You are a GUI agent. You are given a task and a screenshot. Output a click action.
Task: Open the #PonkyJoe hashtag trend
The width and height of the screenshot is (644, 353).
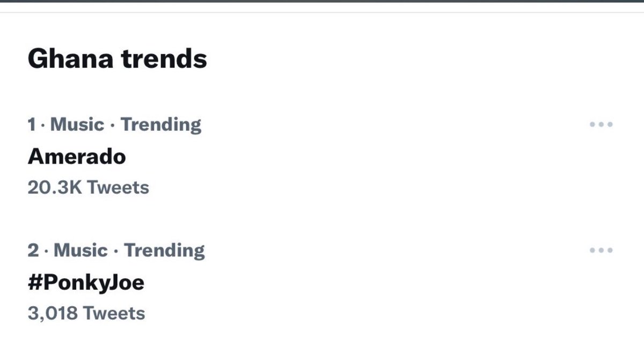[x=86, y=282]
